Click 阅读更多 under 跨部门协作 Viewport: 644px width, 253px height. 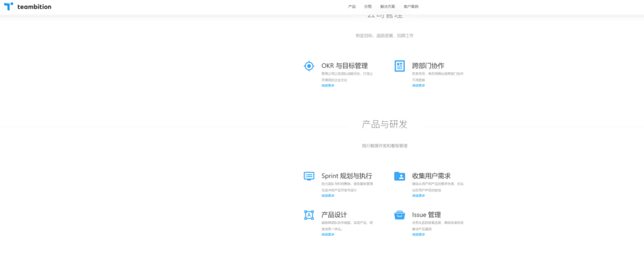[x=418, y=85]
